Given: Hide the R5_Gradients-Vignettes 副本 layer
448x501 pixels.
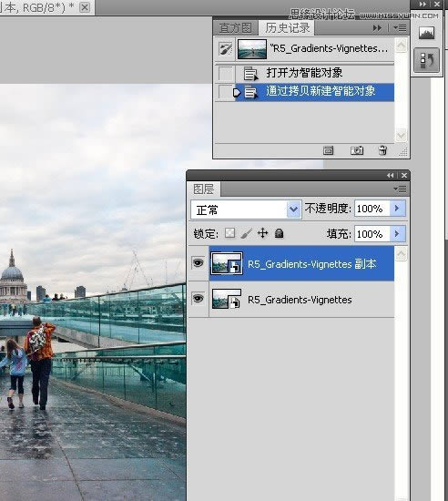Looking at the screenshot, I should coord(199,263).
